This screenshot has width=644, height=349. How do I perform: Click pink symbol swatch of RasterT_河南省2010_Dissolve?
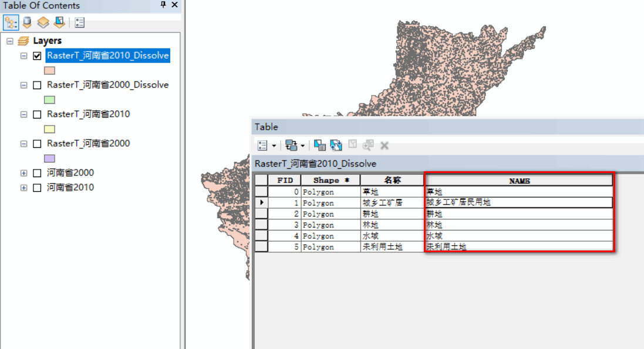click(49, 70)
